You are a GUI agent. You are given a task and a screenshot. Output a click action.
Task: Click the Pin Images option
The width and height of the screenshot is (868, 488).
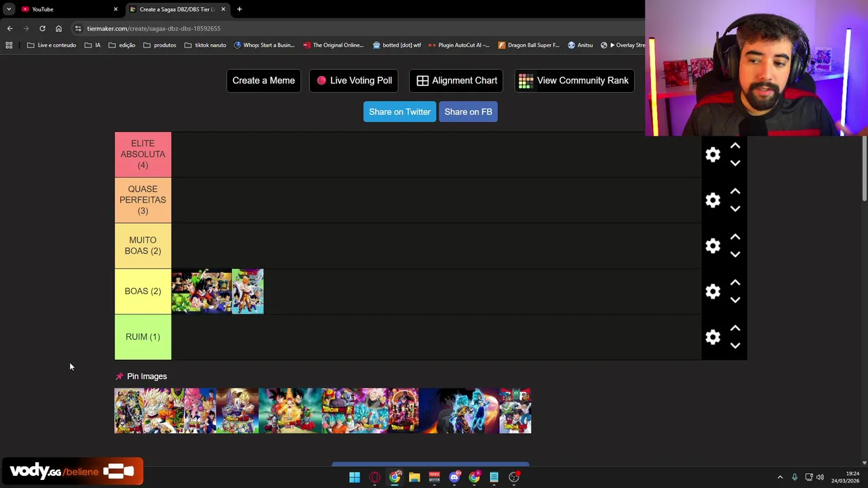[x=141, y=376]
